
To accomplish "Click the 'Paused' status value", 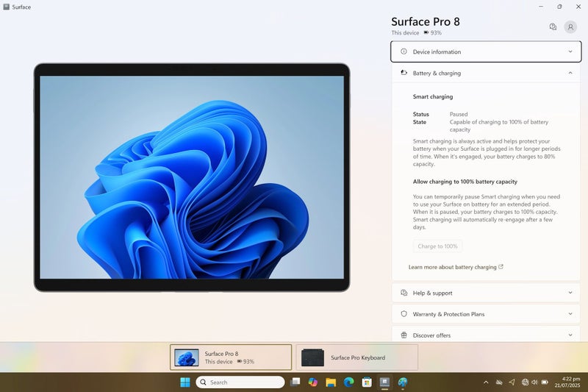I will pos(459,114).
